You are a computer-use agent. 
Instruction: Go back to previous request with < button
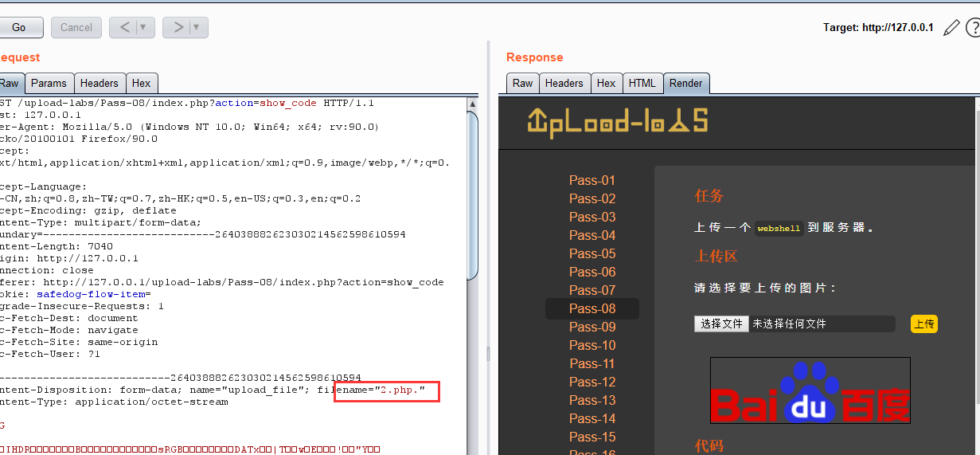click(x=125, y=27)
